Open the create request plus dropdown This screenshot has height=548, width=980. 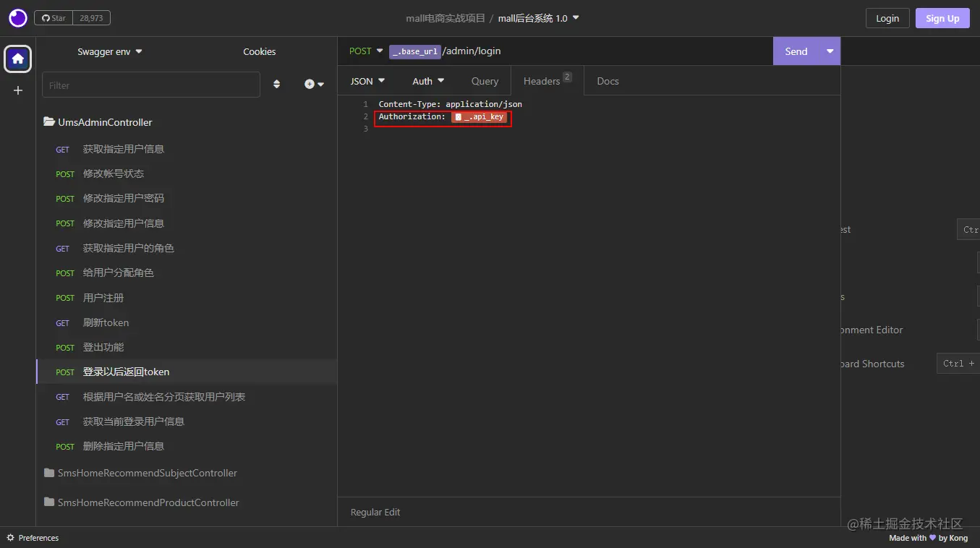click(x=314, y=85)
